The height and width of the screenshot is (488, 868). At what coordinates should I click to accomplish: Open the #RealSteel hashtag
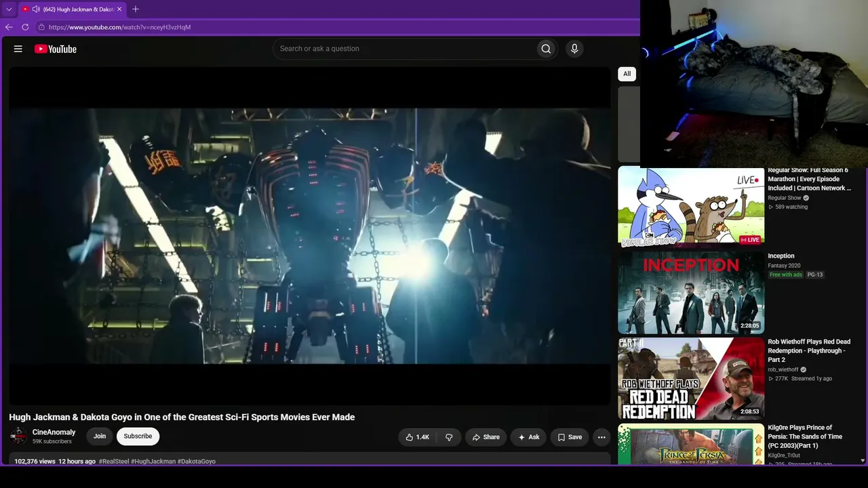click(114, 462)
